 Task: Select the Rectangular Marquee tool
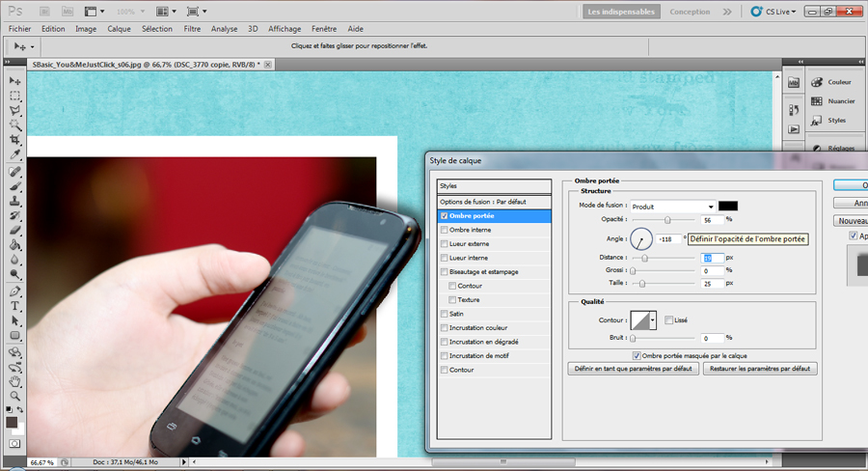tap(14, 96)
